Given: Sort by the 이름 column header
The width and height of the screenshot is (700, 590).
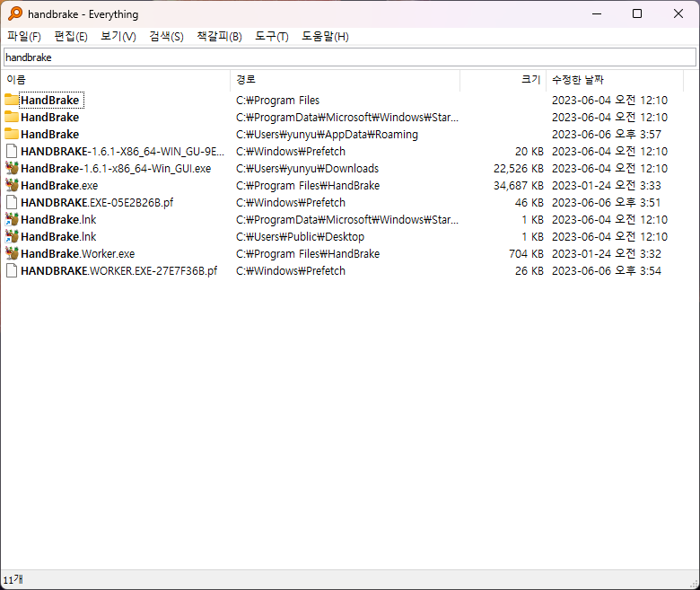Looking at the screenshot, I should [x=115, y=80].
